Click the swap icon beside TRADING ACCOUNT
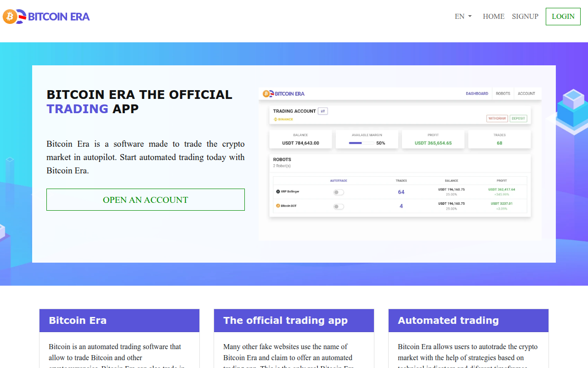The height and width of the screenshot is (368, 588). [x=322, y=111]
